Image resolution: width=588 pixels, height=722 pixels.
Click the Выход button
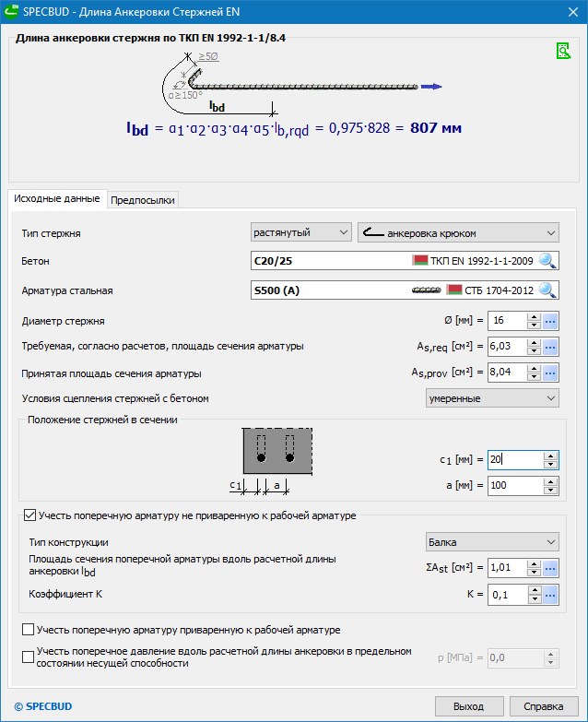pos(467,706)
